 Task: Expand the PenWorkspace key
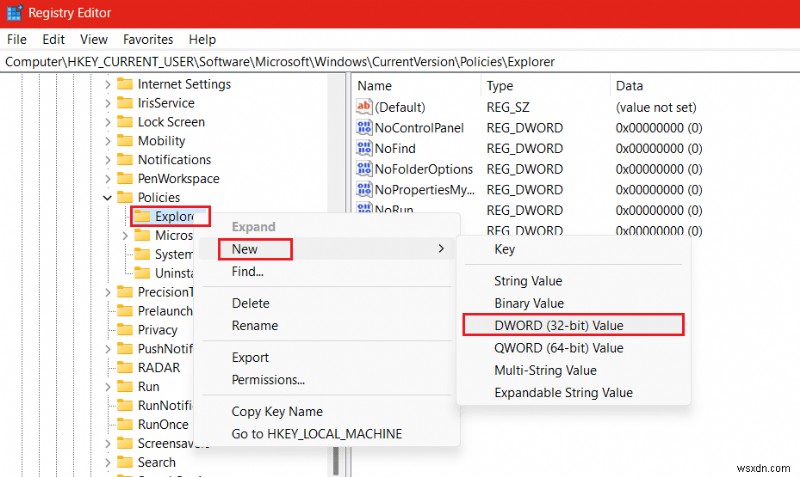pos(107,178)
